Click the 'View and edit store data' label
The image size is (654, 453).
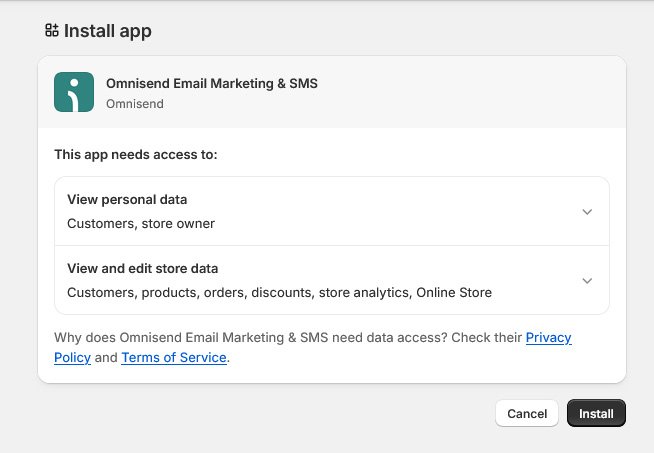(x=143, y=268)
